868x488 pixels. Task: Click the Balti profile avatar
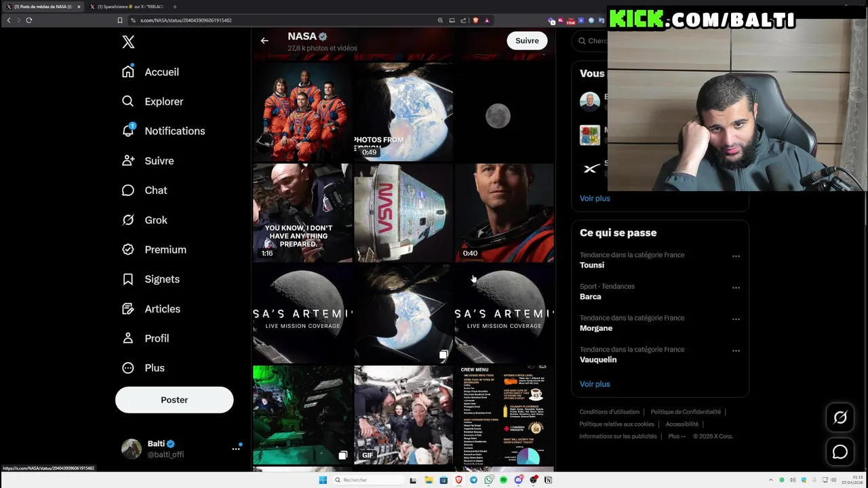tap(132, 449)
